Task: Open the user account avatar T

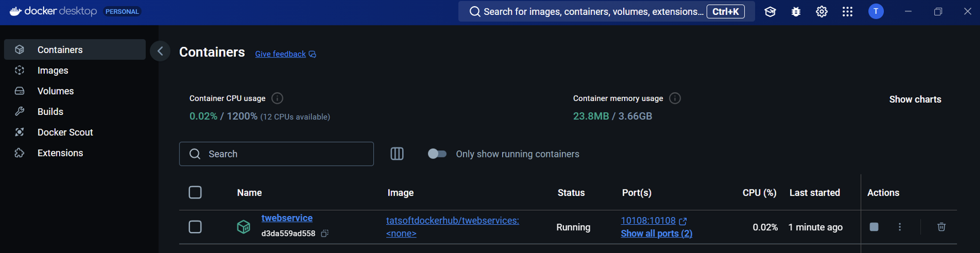Action: pos(876,12)
